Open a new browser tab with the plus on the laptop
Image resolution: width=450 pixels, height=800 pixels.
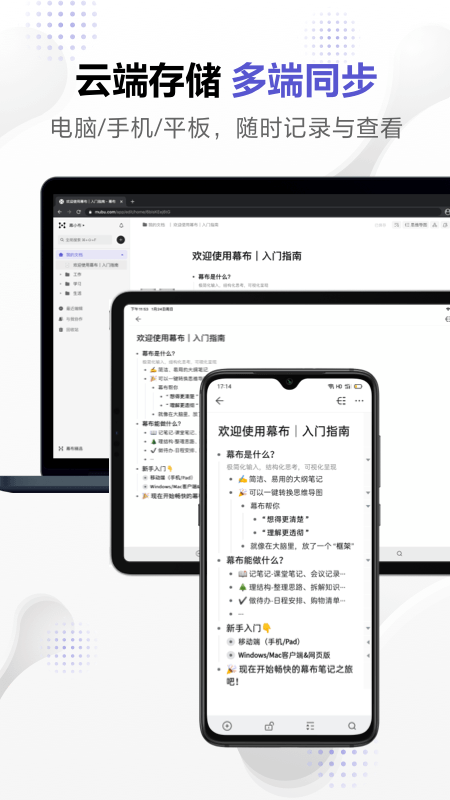pos(132,202)
